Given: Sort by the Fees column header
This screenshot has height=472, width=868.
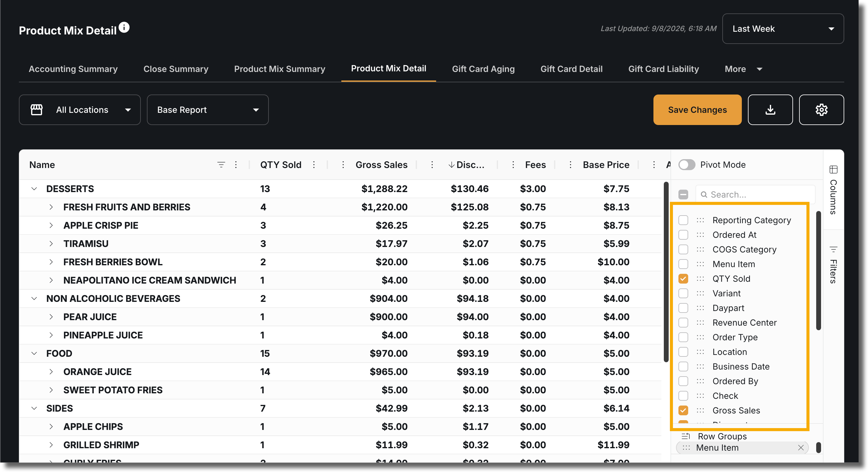Looking at the screenshot, I should [x=535, y=165].
